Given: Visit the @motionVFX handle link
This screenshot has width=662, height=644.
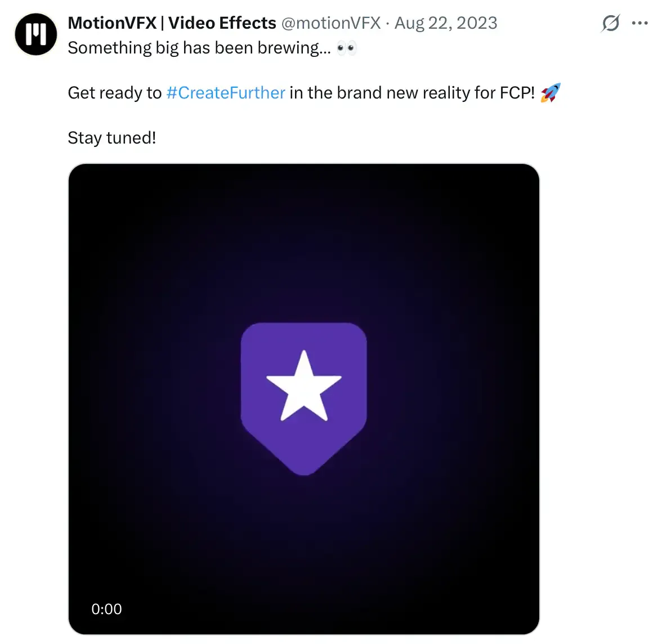Looking at the screenshot, I should point(331,23).
